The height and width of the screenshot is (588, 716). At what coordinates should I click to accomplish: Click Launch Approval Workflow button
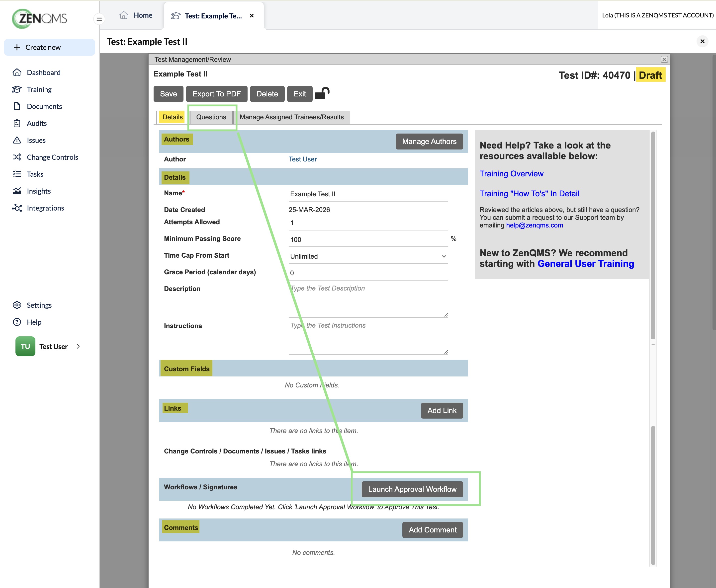tap(412, 489)
